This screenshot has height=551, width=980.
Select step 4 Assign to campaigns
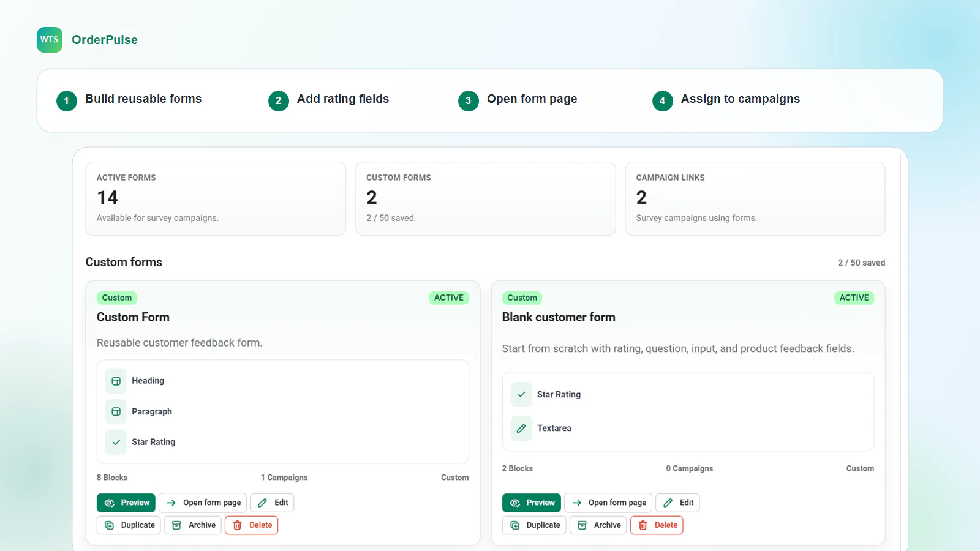pos(726,100)
